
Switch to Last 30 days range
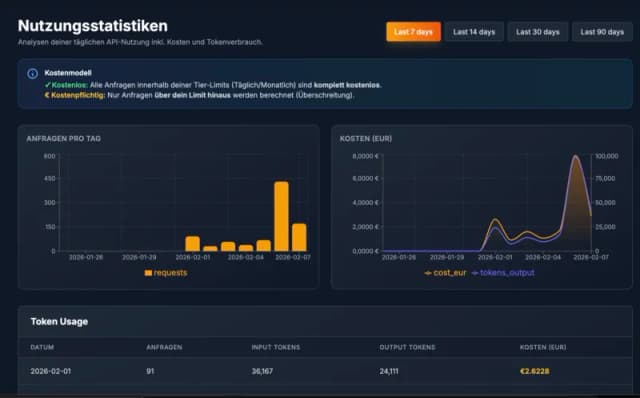(x=538, y=32)
